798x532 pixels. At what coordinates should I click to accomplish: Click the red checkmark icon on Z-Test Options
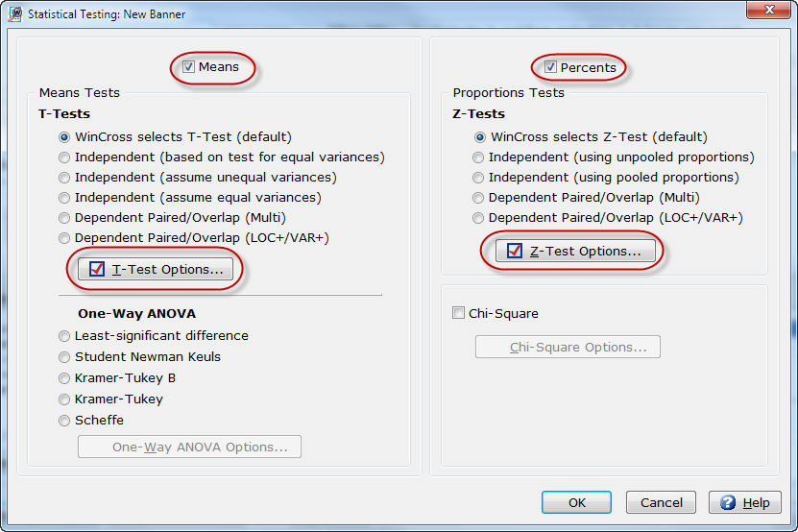(x=515, y=251)
